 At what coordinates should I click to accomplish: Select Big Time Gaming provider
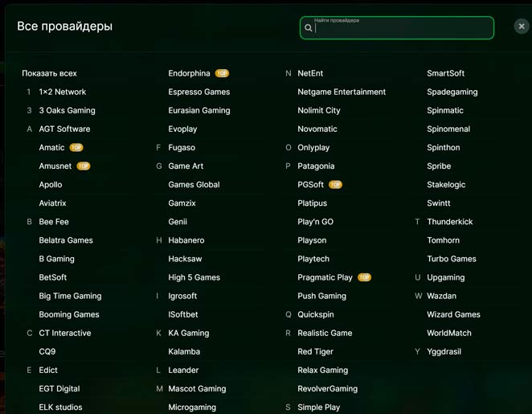70,296
